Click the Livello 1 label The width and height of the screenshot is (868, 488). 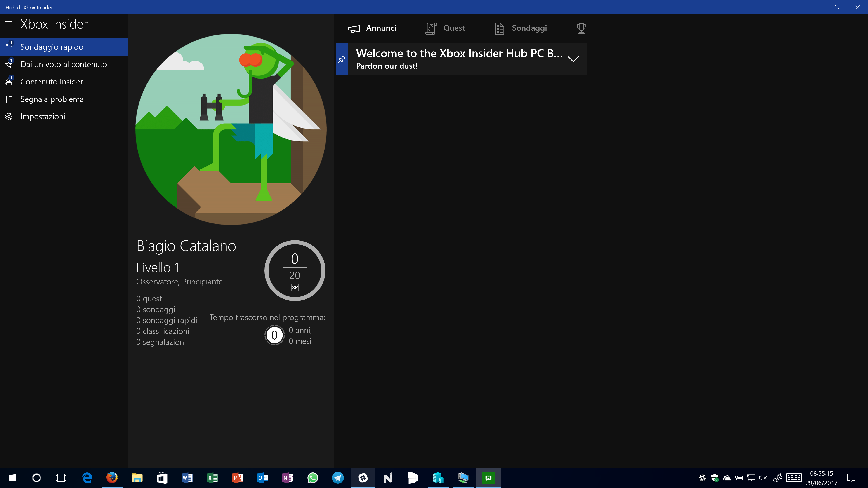pos(158,268)
